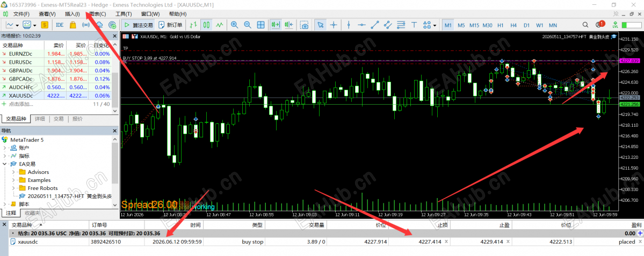Viewport: 644px width, 256px height.
Task: Open the chart type dropdown arrow
Action: coord(16,25)
